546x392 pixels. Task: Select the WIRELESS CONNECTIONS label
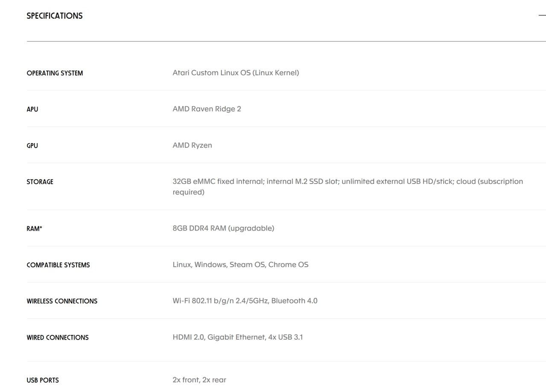(x=62, y=301)
